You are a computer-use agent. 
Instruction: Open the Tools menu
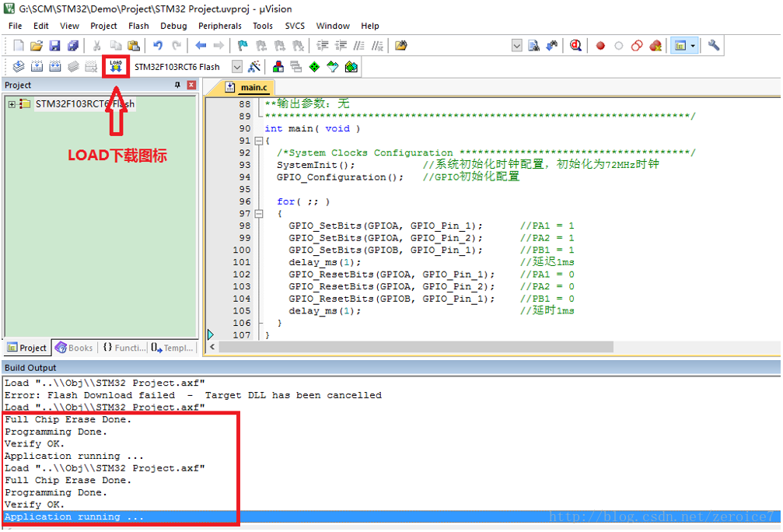tap(263, 26)
